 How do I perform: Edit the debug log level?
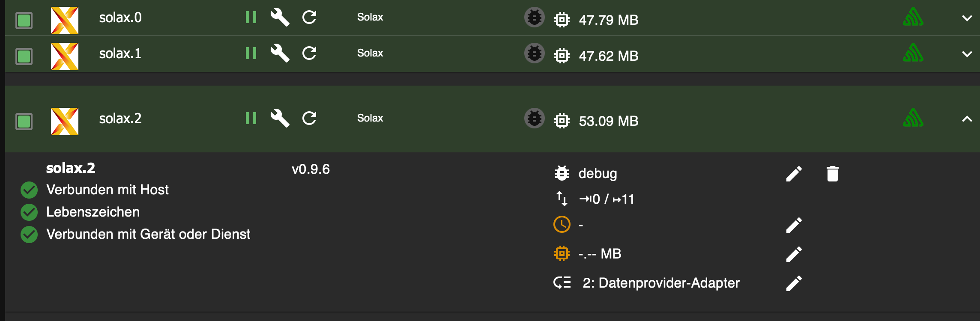[x=794, y=174]
